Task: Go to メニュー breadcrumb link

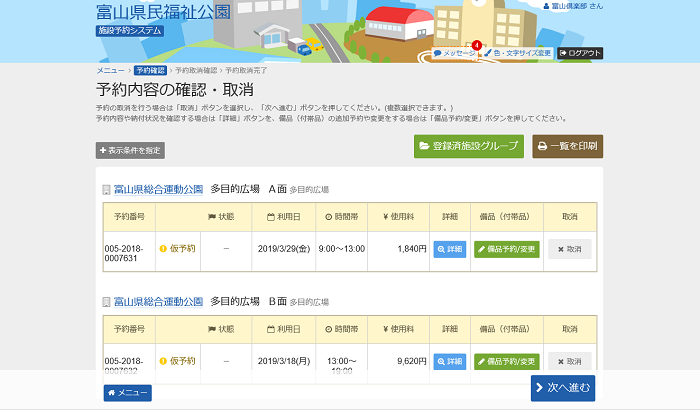Action: coord(110,71)
